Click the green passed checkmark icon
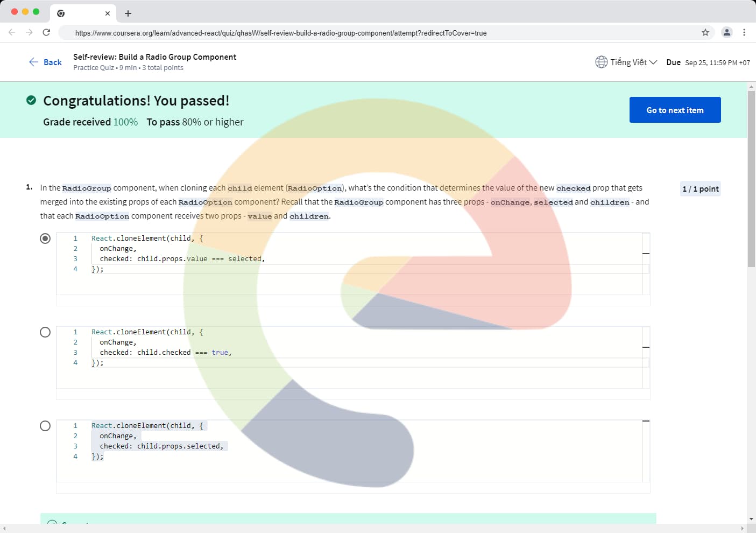 [31, 100]
